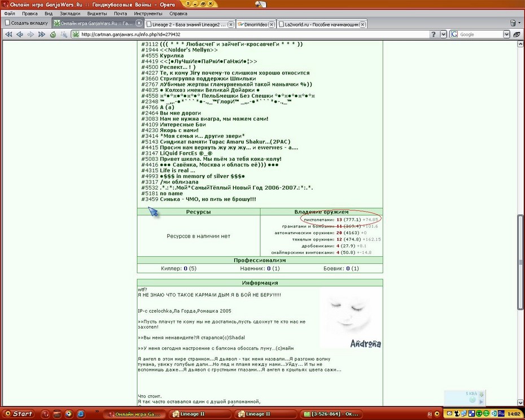
Task: Switch to the DimonVideo tab
Action: tap(256, 24)
